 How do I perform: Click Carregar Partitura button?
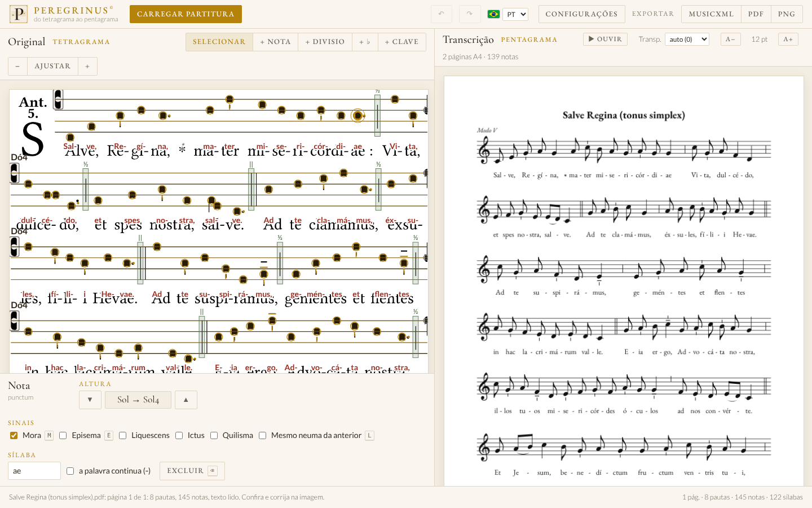coord(186,14)
